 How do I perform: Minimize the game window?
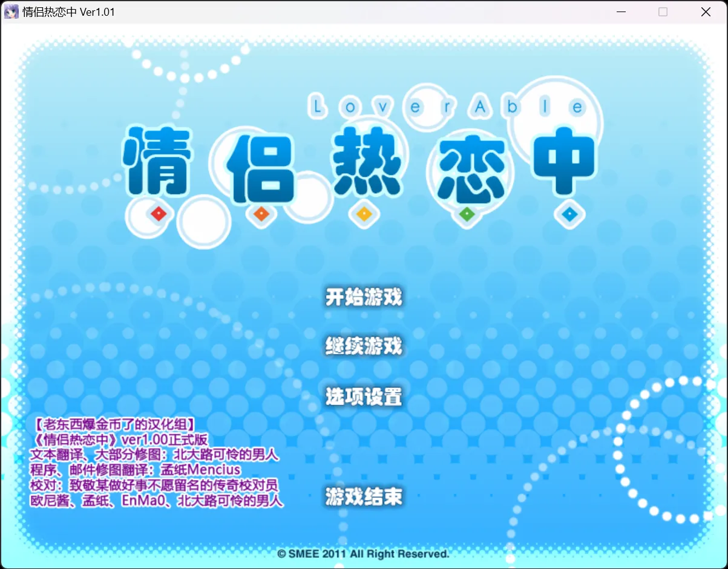[621, 12]
